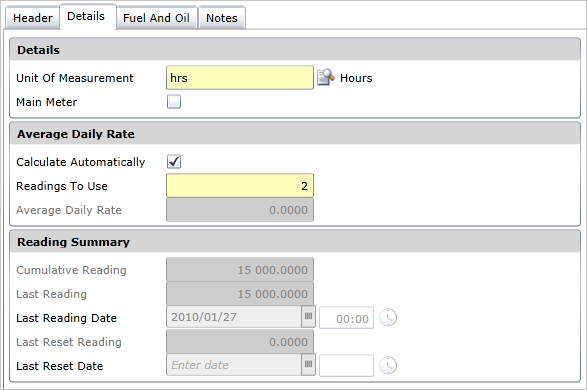Switch to the Header tab

pyautogui.click(x=33, y=18)
